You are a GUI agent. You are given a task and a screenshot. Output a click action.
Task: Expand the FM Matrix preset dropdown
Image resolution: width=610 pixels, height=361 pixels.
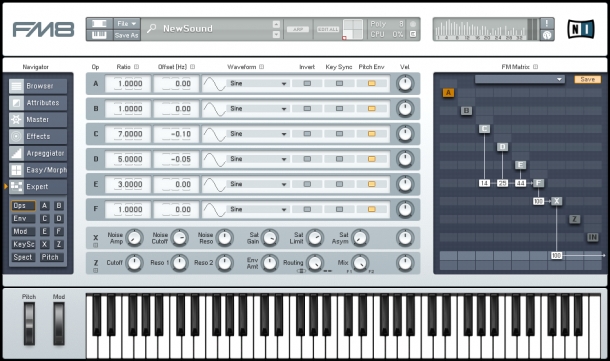click(519, 79)
